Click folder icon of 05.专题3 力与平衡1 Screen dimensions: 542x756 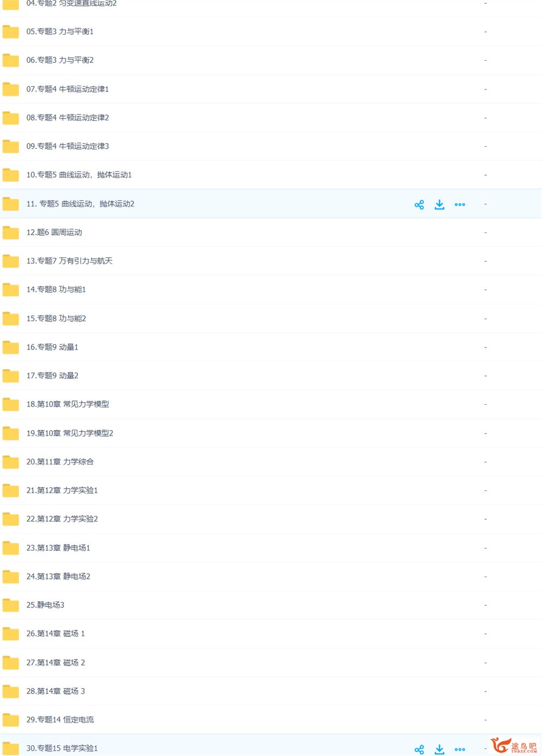tap(11, 31)
